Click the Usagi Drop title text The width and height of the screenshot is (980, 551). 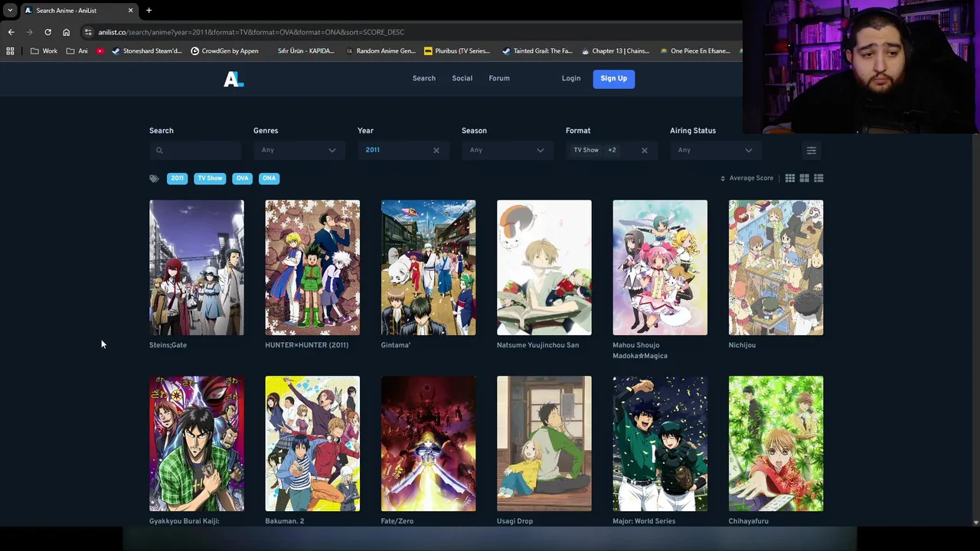pos(514,521)
